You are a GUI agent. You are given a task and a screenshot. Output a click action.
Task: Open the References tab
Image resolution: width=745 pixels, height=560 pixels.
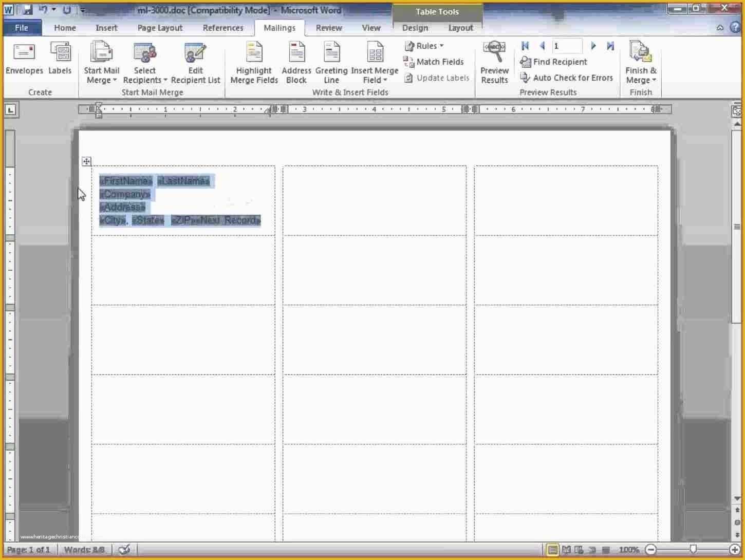(223, 28)
